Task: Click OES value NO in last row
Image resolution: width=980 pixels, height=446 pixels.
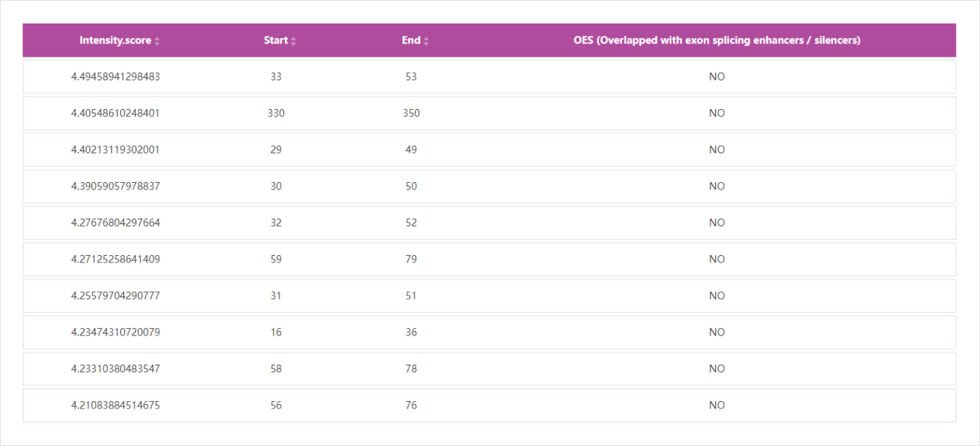Action: click(x=717, y=405)
